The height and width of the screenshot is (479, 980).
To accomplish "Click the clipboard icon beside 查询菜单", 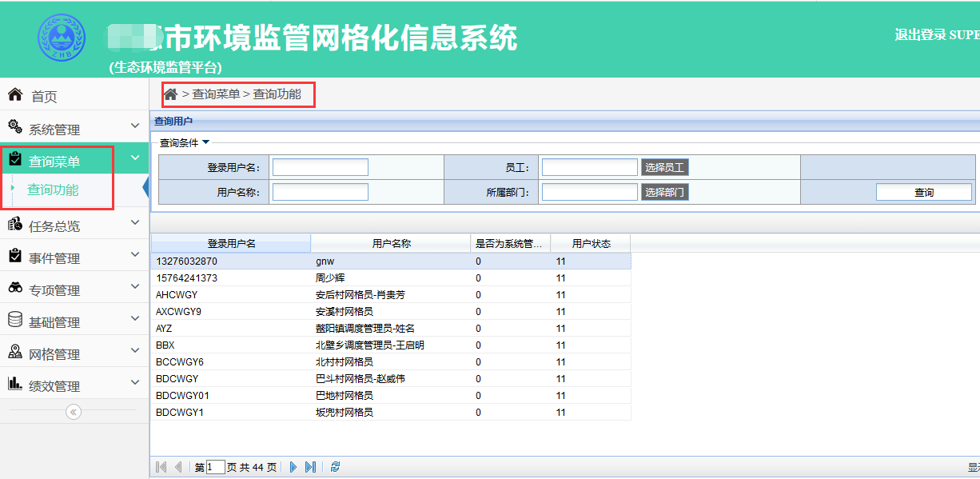I will [14, 159].
